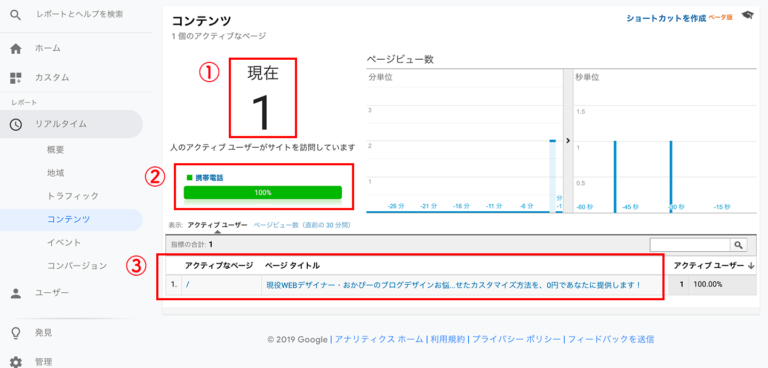Screen dimensions: 768x368
Task: Select 概要 under Realtime
Action: (x=55, y=150)
